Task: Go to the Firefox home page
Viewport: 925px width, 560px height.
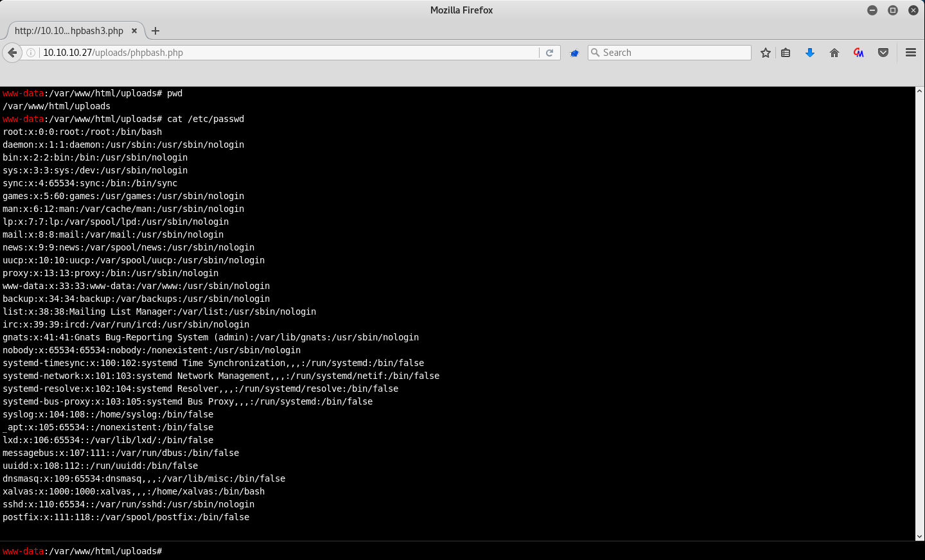Action: tap(834, 53)
